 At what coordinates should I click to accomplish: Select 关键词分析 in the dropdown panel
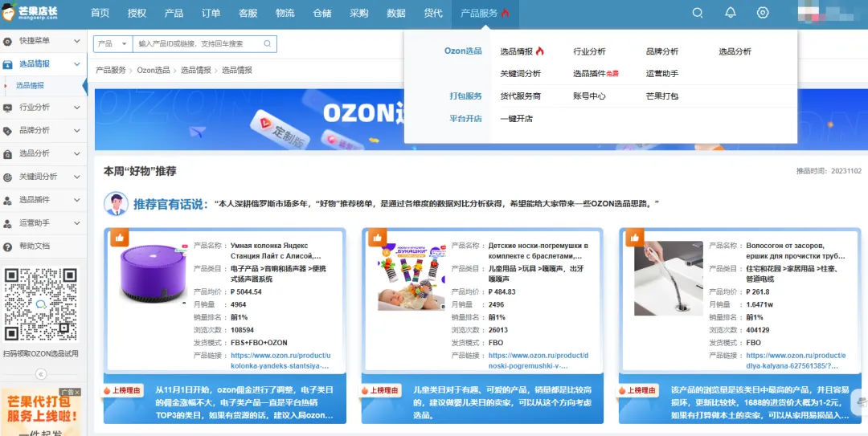point(520,74)
